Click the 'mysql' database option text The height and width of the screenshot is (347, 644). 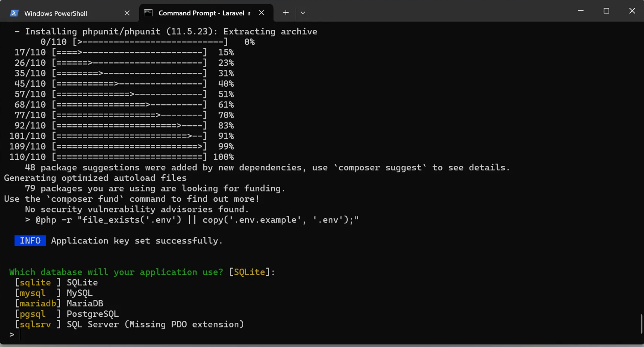pos(33,293)
